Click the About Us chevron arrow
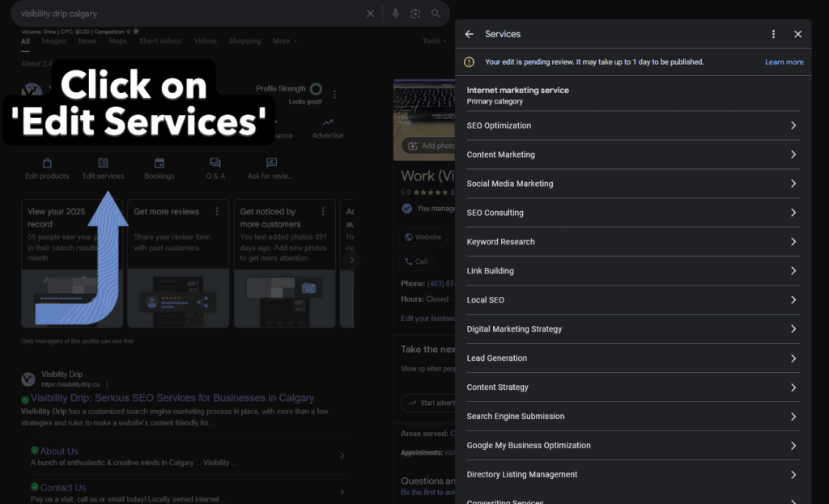Image resolution: width=829 pixels, height=504 pixels. click(x=342, y=455)
